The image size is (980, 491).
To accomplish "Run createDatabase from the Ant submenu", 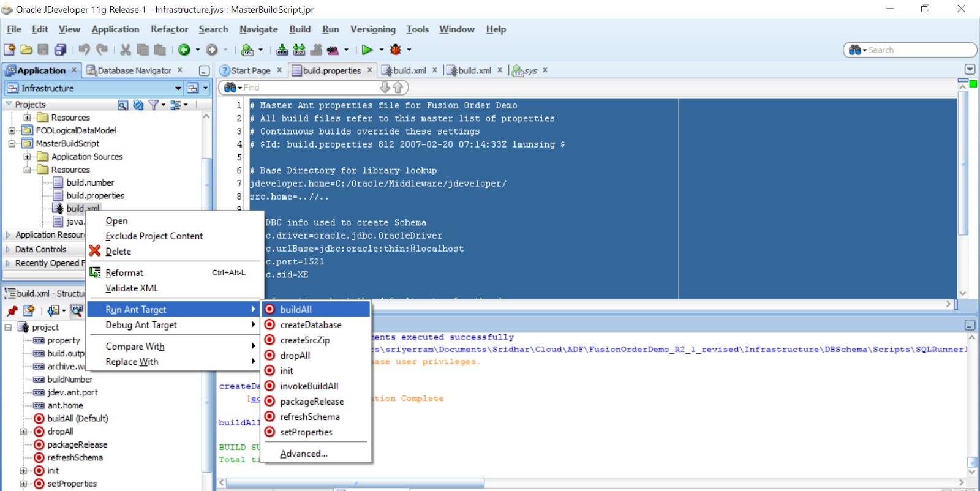I will click(x=316, y=325).
